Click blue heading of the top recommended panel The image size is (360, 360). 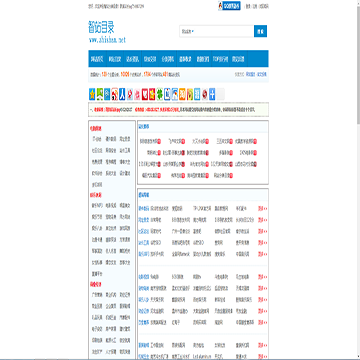click(144, 127)
